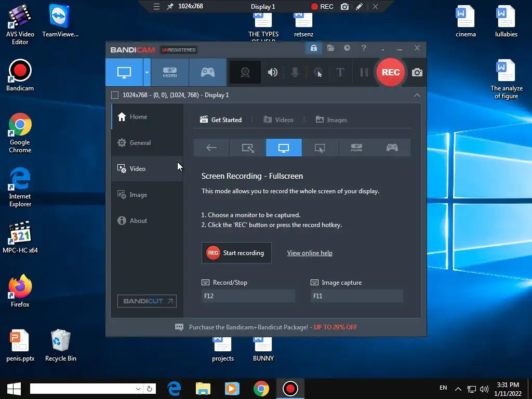Click the volume icon in system tray
532x399 pixels.
click(484, 389)
